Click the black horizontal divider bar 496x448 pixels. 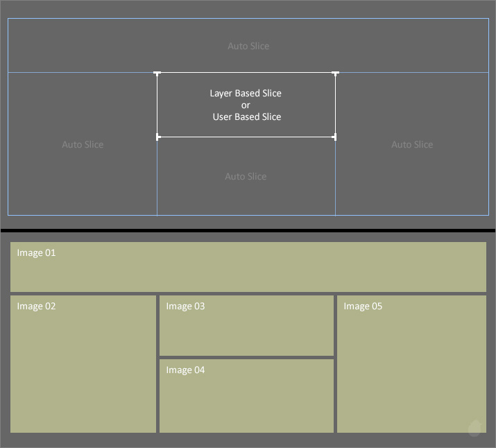[248, 230]
